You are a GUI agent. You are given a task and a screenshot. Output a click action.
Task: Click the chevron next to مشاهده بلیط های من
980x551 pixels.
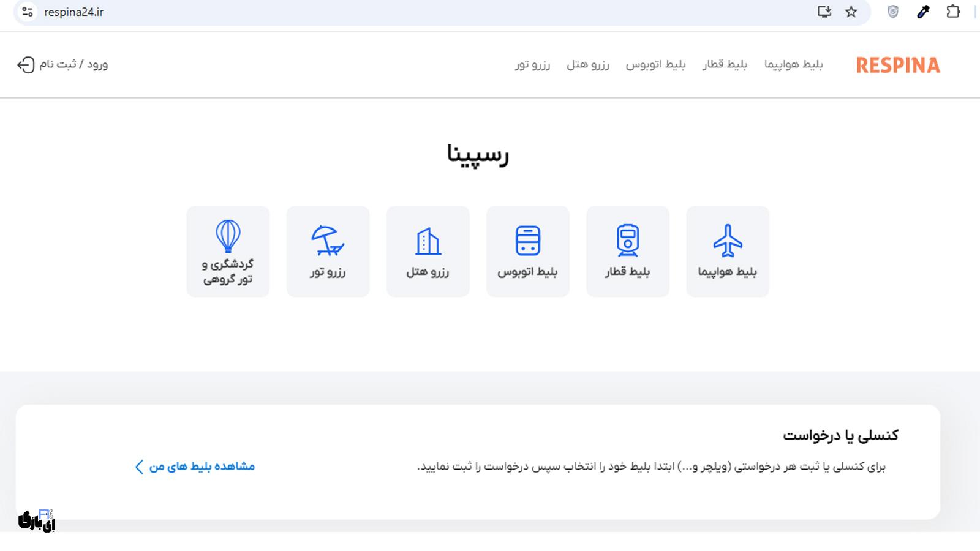click(x=139, y=467)
